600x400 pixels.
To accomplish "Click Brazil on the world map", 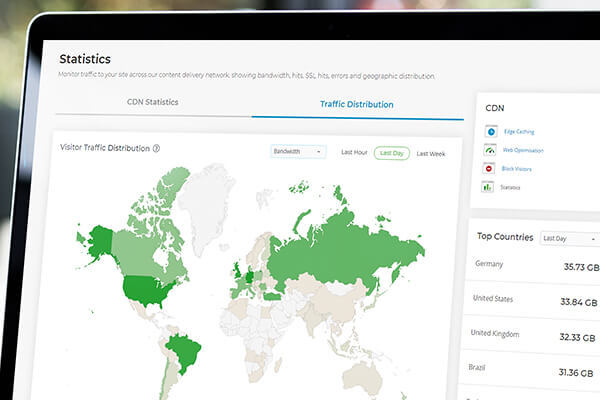I will point(185,350).
